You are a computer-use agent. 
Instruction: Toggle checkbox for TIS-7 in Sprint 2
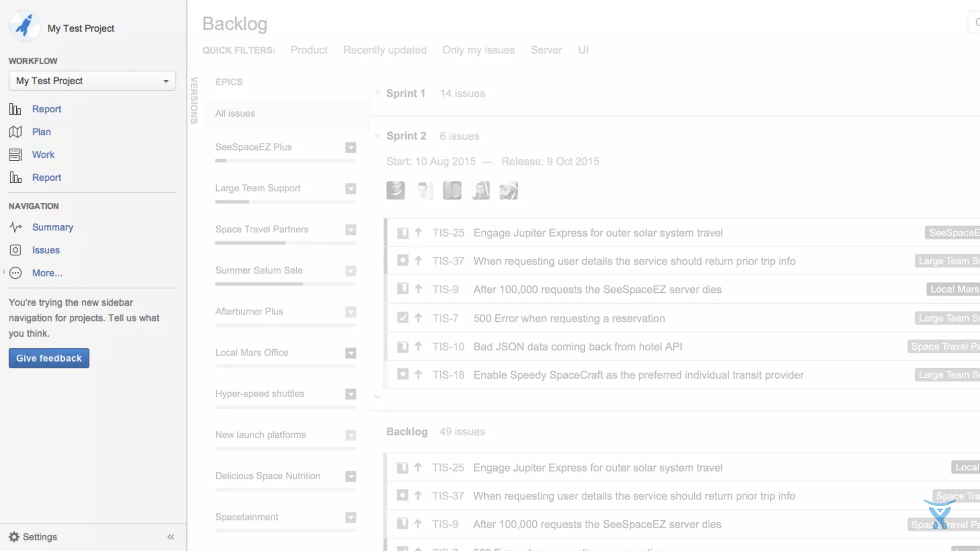[402, 318]
